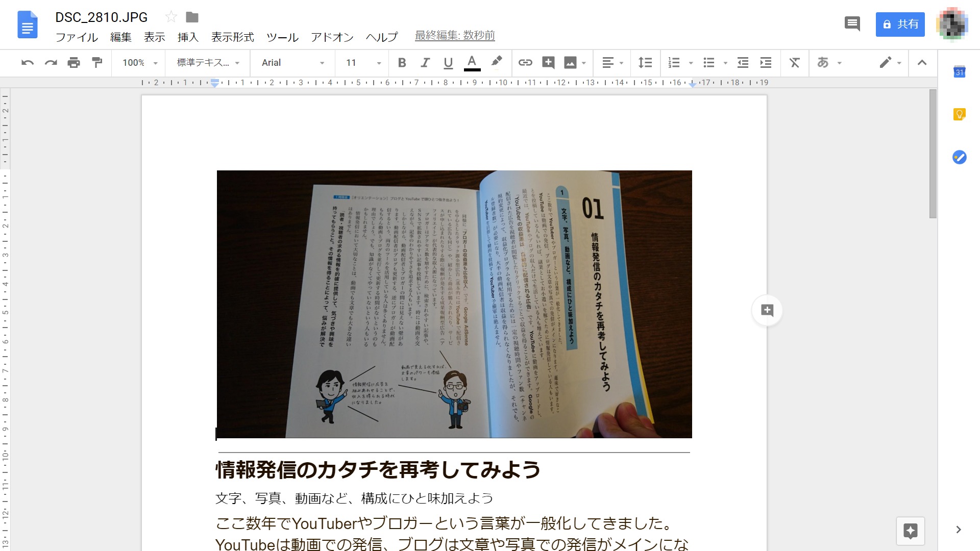Print the document
This screenshot has height=551, width=980.
[74, 62]
